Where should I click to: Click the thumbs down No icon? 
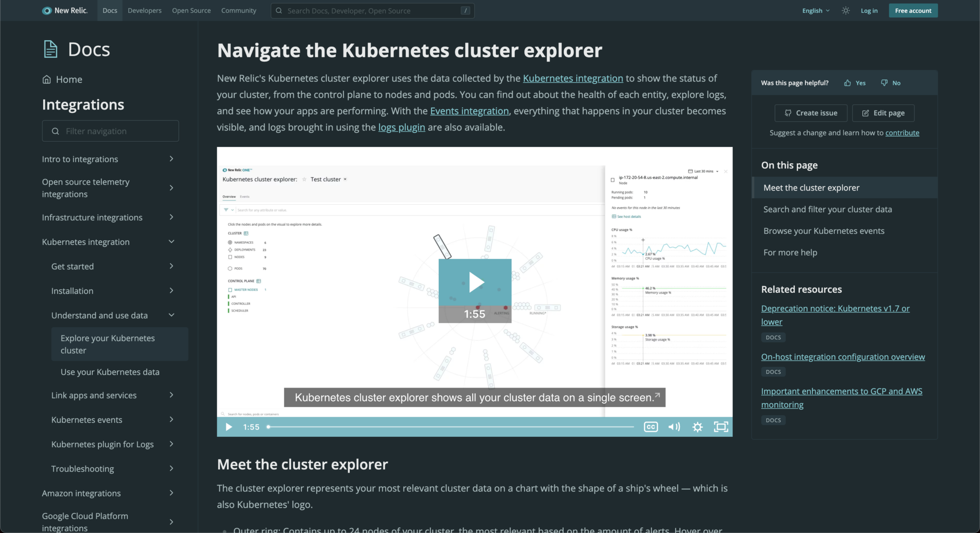tap(884, 83)
